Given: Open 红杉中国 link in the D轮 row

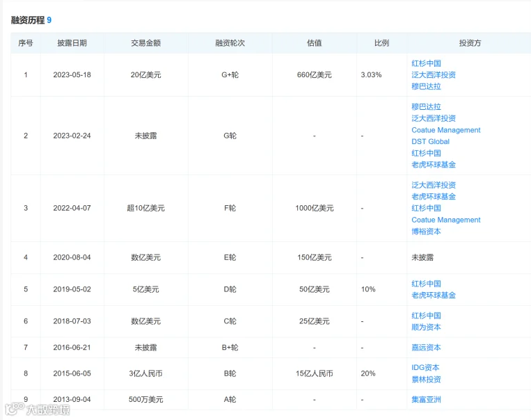Looking at the screenshot, I should 426,284.
